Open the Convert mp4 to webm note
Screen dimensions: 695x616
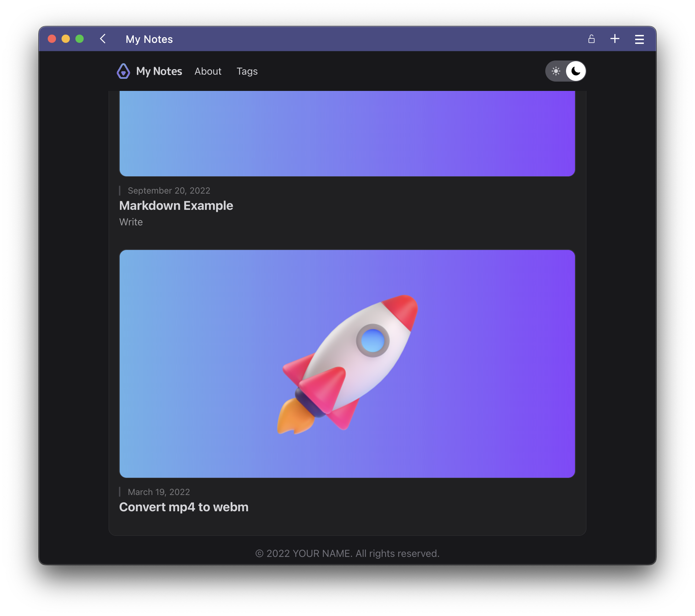pyautogui.click(x=184, y=507)
